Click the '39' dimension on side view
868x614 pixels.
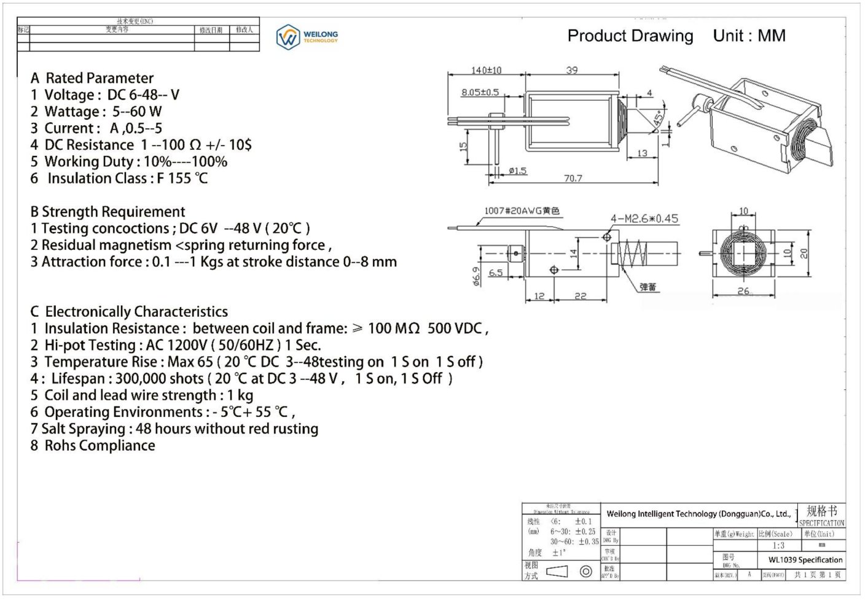pos(572,70)
